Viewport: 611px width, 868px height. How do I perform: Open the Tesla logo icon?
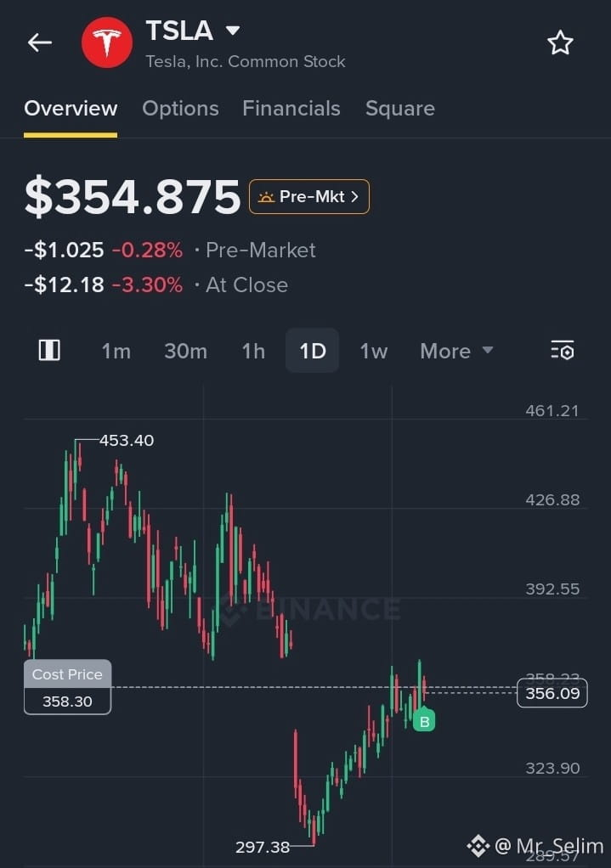106,42
